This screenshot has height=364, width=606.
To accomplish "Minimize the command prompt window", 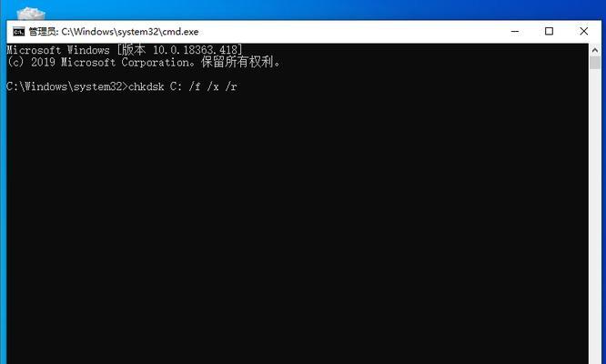I will click(x=515, y=31).
